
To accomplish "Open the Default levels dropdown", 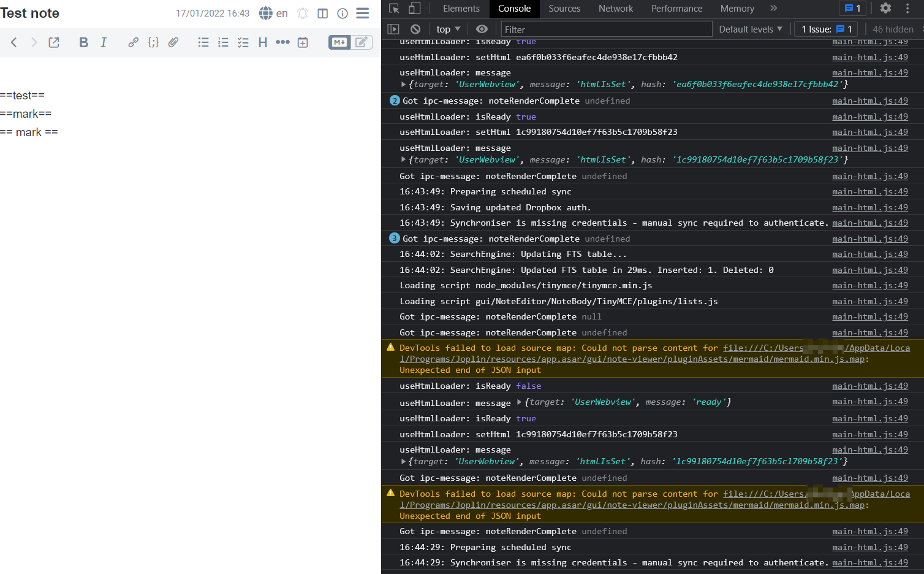I will (750, 29).
